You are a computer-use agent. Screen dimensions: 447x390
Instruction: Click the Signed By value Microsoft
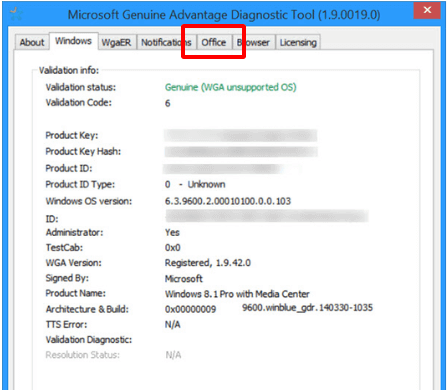click(184, 279)
